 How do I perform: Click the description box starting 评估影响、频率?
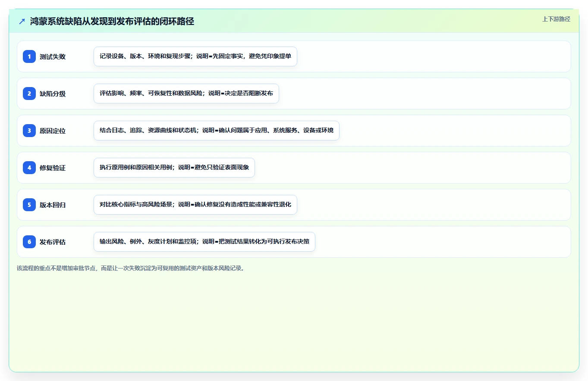coord(186,94)
